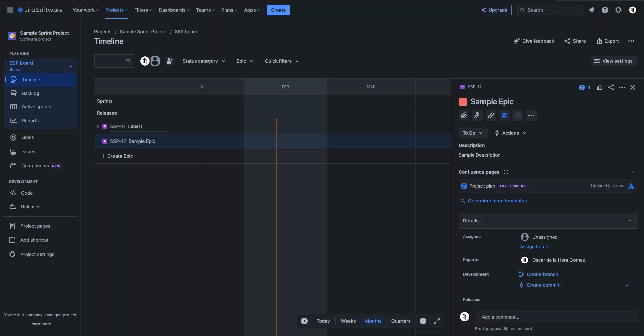Enter timeline fullscreen mode

[x=437, y=321]
